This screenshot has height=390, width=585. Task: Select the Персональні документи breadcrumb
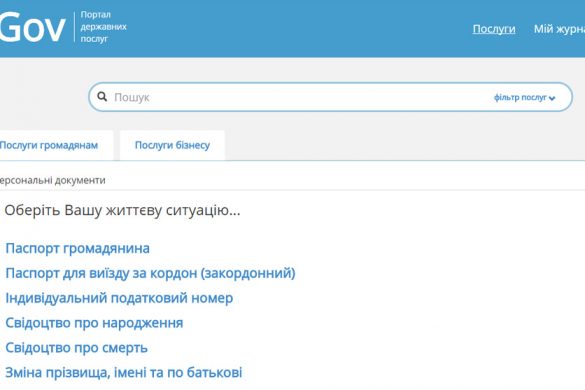tap(53, 181)
